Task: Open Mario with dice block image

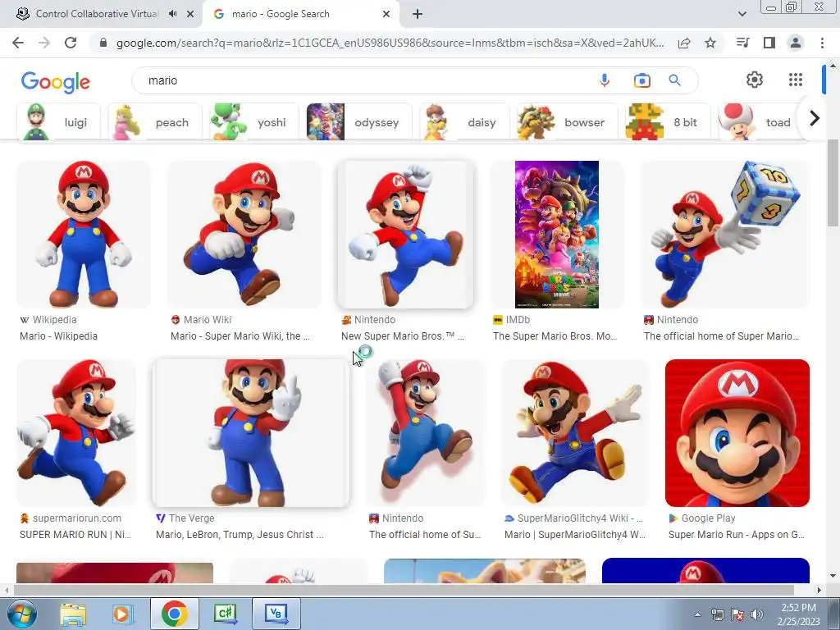Action: (x=725, y=235)
